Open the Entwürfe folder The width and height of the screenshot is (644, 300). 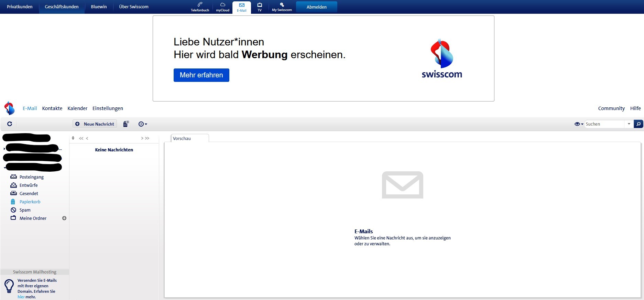point(29,185)
